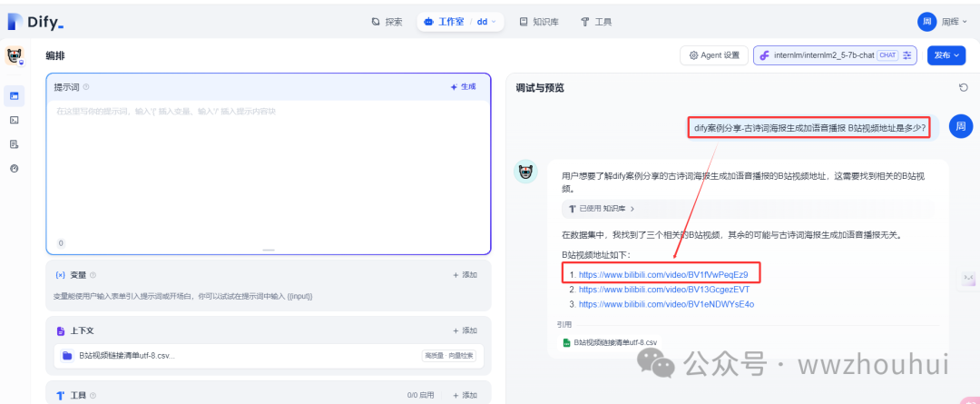980x404 pixels.
Task: Click the prompt box resize handle
Action: click(269, 251)
